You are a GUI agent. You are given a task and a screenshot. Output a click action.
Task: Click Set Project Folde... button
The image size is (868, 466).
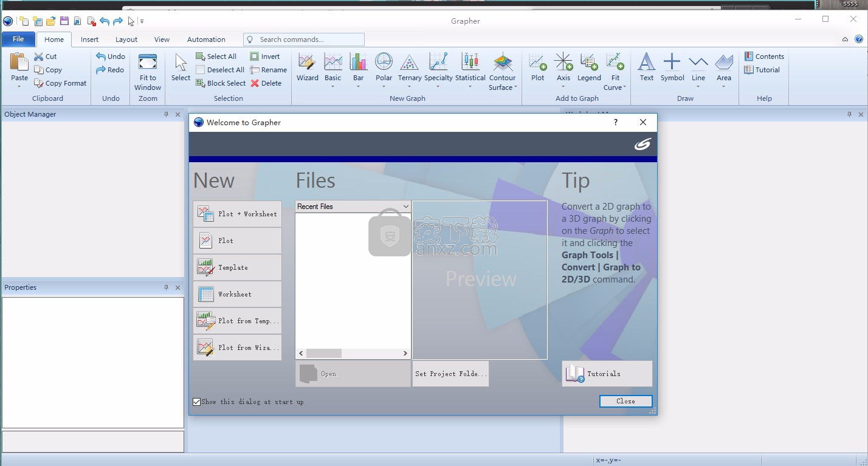click(x=450, y=374)
